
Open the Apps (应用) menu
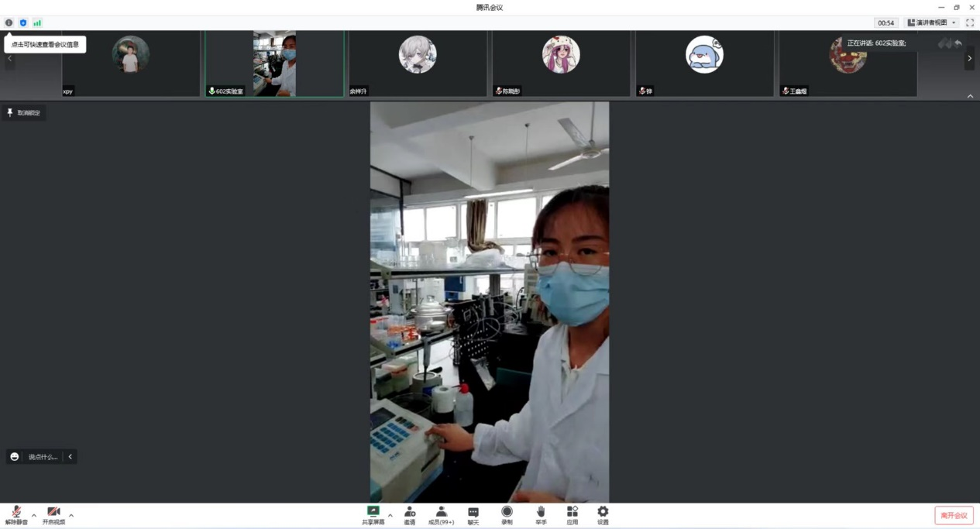[573, 516]
